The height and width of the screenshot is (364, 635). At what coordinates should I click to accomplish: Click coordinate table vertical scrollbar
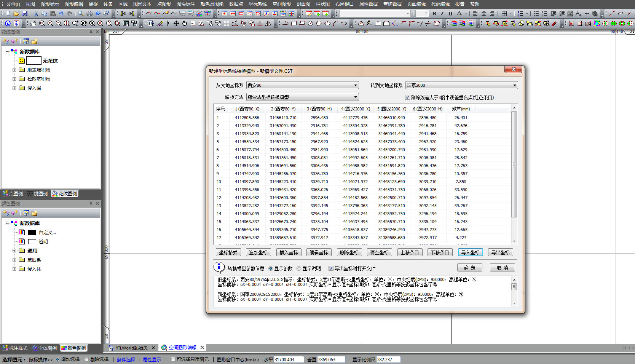pyautogui.click(x=514, y=174)
